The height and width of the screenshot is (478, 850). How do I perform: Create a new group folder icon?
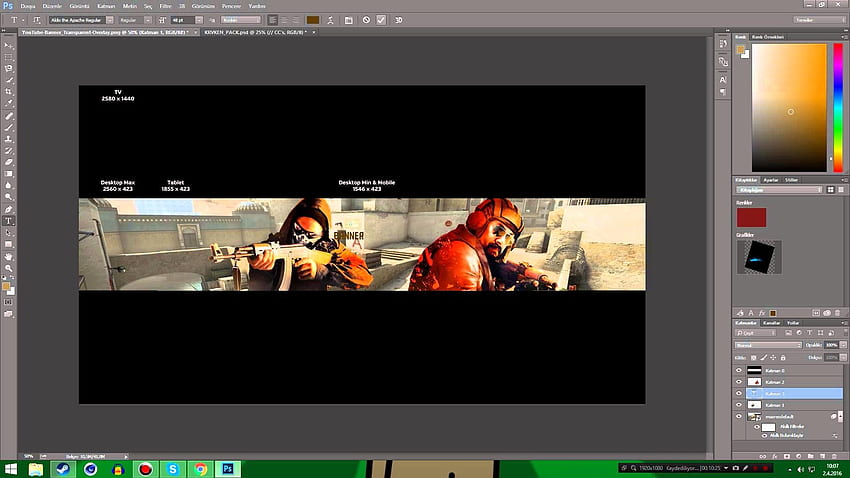tap(810, 456)
